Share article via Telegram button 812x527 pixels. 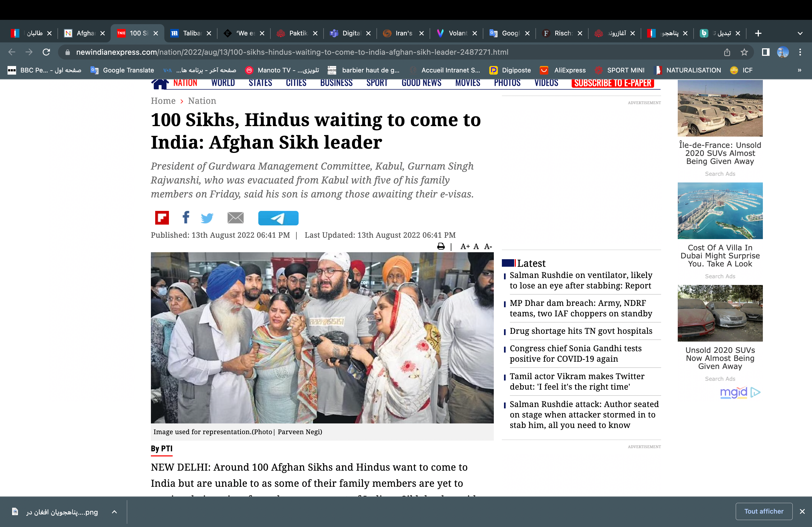[278, 218]
